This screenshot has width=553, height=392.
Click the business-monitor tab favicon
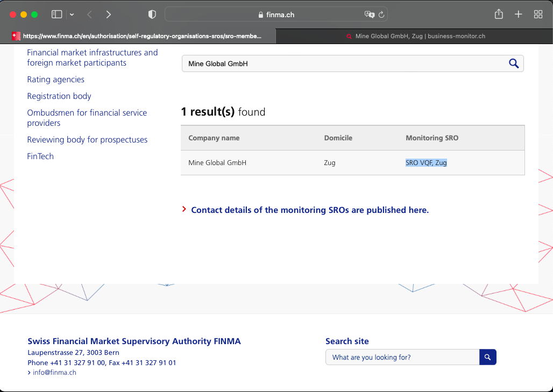[x=349, y=37]
